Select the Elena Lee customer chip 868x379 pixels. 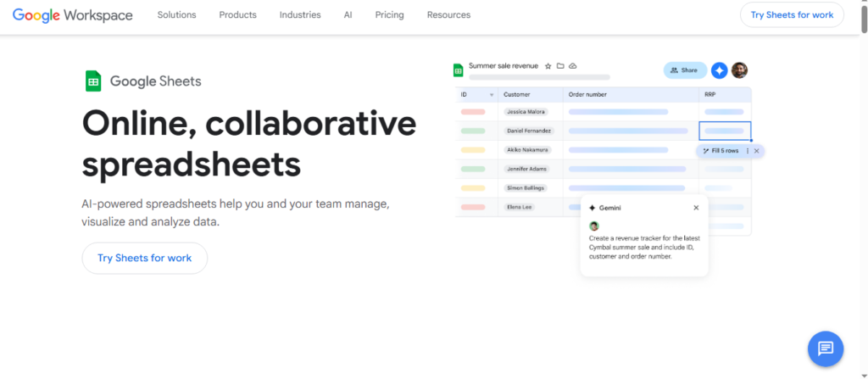pos(519,207)
